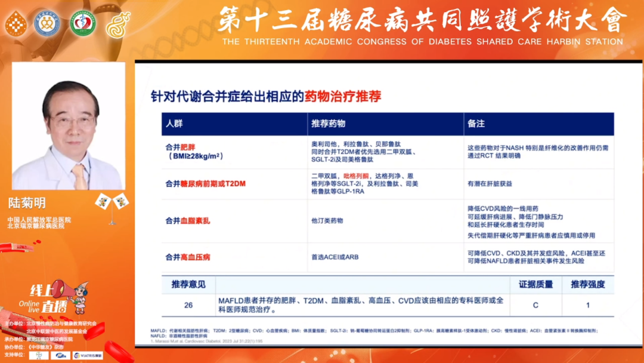Click the green-ringed red heart emblem
Image resolution: width=644 pixels, height=363 pixels.
[x=82, y=24]
